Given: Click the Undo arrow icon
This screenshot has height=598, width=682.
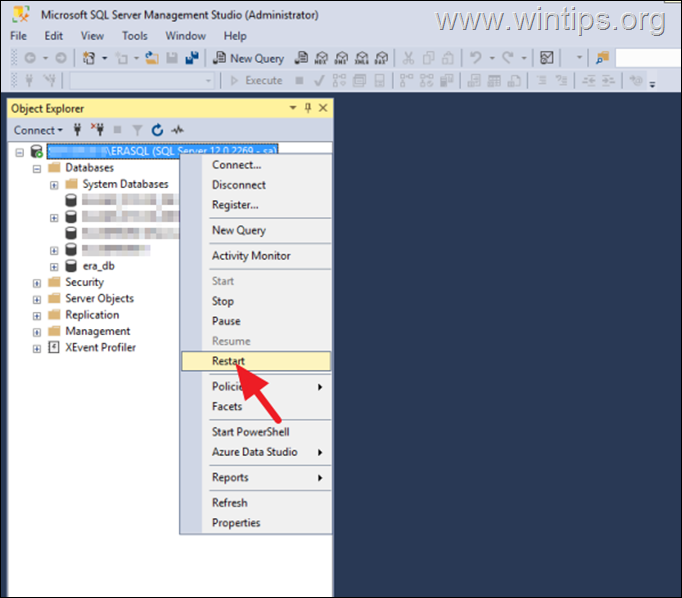Looking at the screenshot, I should (476, 57).
